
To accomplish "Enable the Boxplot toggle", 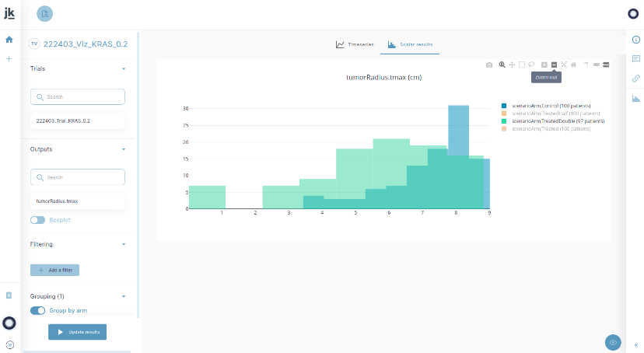I will coord(37,220).
